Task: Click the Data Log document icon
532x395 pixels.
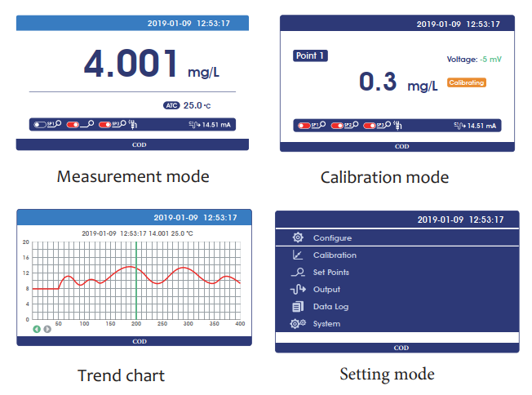Action: (298, 307)
